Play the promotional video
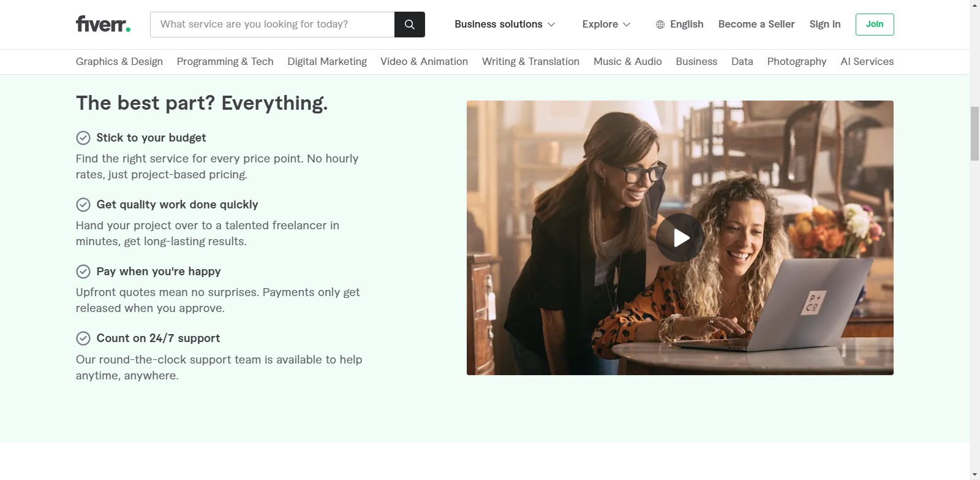This screenshot has height=480, width=980. [680, 238]
